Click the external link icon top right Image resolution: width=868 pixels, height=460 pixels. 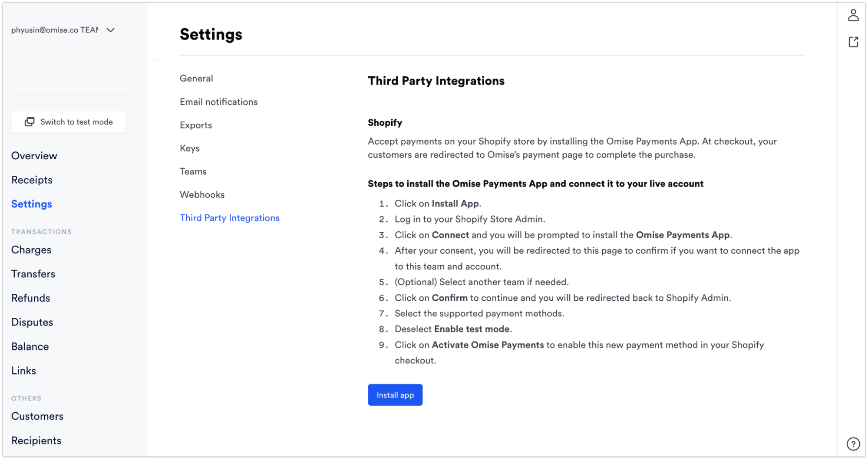pyautogui.click(x=854, y=42)
